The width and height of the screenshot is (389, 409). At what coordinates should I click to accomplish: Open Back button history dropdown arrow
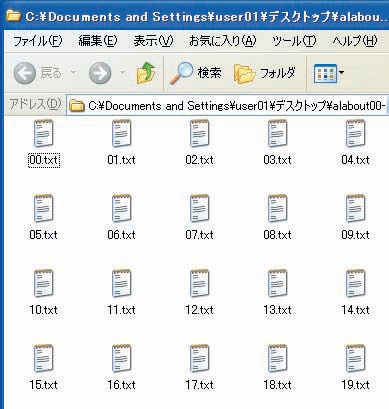tap(74, 73)
